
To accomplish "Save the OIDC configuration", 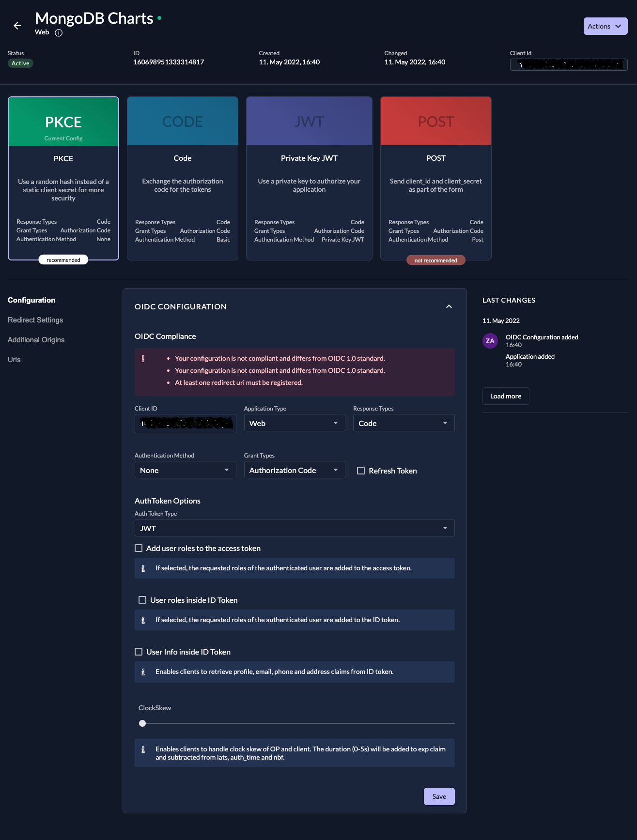I will click(x=439, y=796).
